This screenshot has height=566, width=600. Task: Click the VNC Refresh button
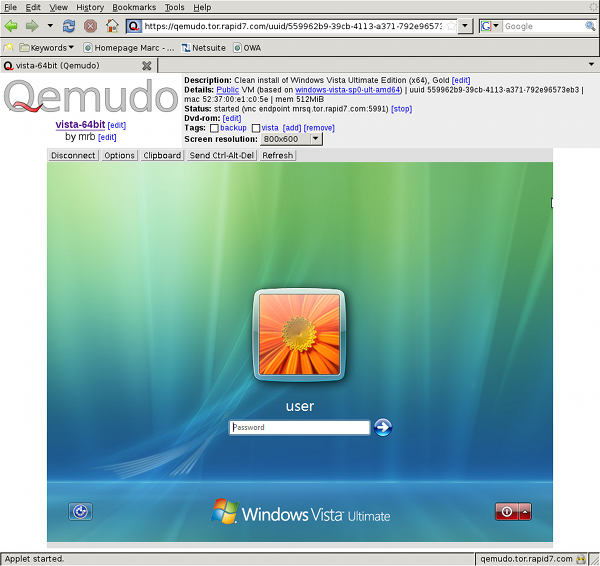click(278, 155)
